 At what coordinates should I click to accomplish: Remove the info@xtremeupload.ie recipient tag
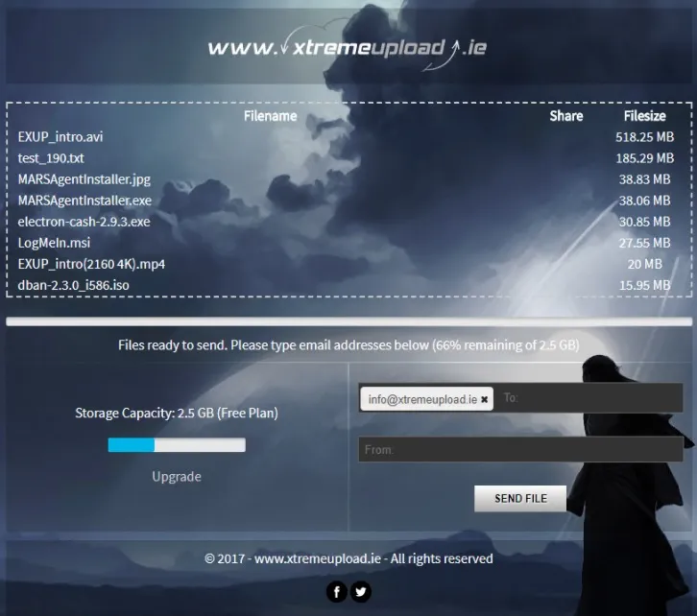coord(485,399)
